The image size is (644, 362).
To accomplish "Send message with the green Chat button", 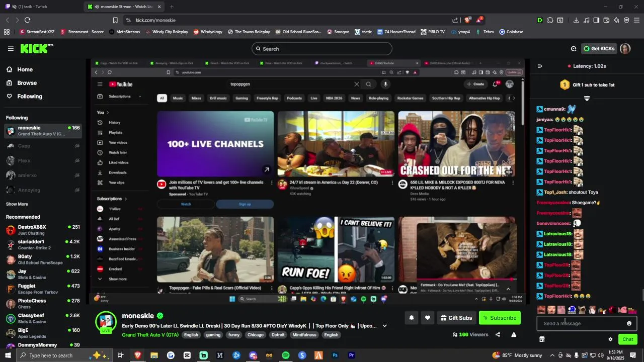I will [627, 339].
